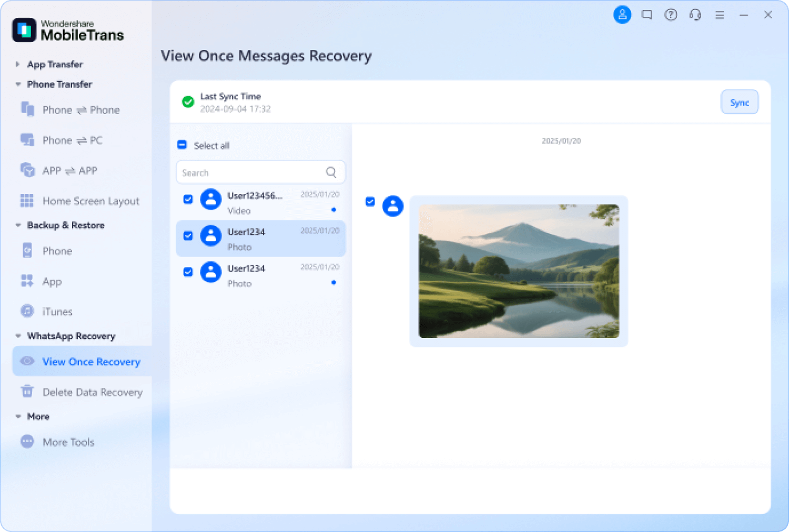
Task: Open Delete Data Recovery menu item
Action: [92, 392]
